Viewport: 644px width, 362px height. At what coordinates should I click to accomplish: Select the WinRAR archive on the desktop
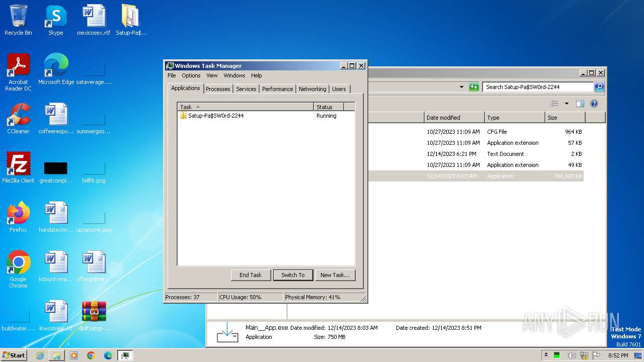coord(94,316)
